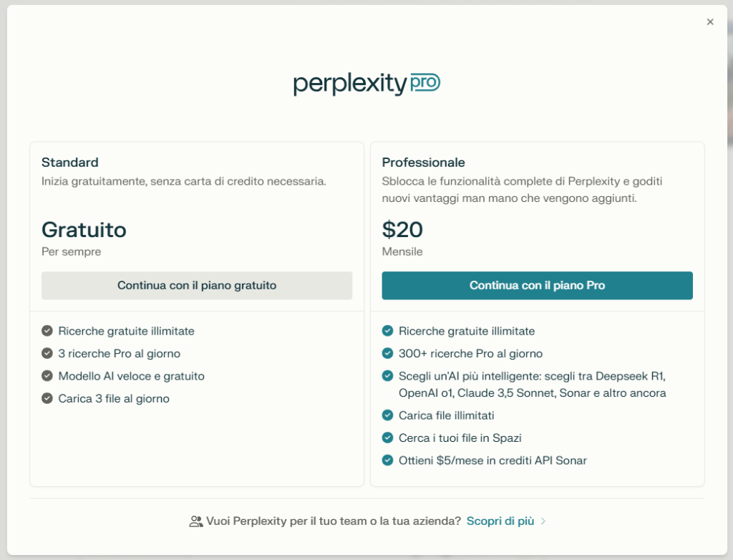The height and width of the screenshot is (560, 733).
Task: Open the 'Scopri di più' link
Action: tap(500, 521)
